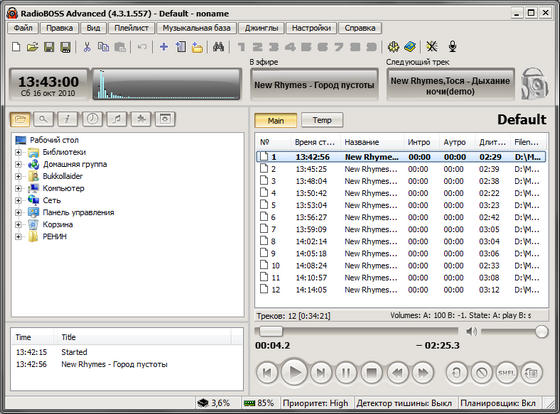This screenshot has width=560, height=414.
Task: Open the Справка menu
Action: 360,28
